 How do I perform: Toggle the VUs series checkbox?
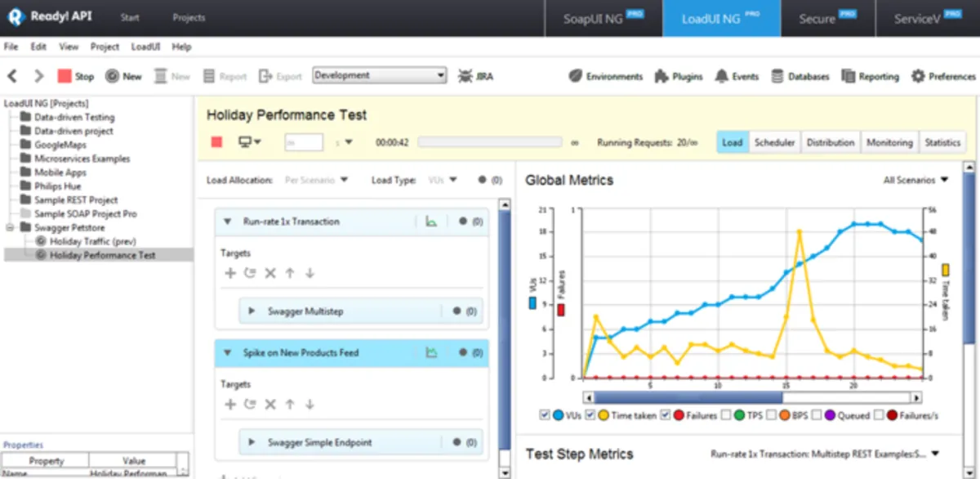tap(545, 415)
